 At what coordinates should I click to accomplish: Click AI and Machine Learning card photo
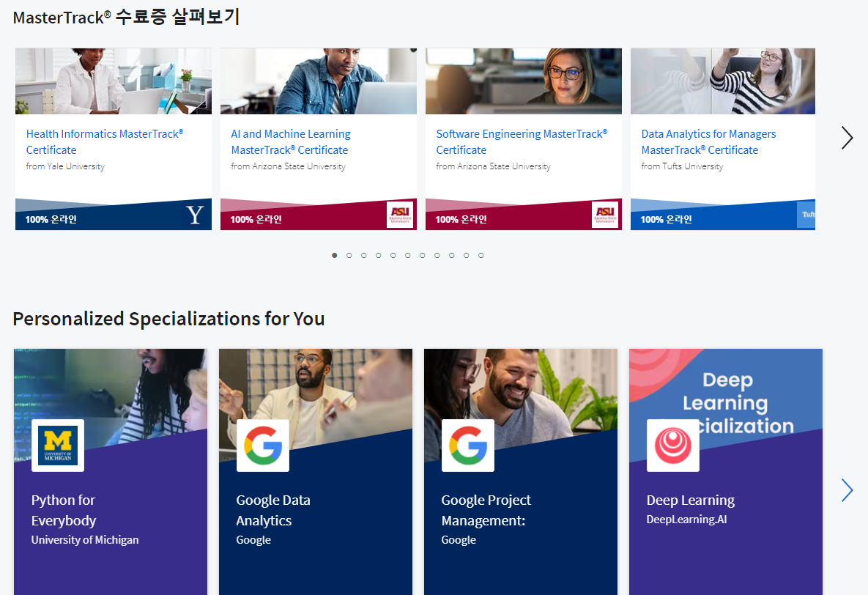coord(319,81)
